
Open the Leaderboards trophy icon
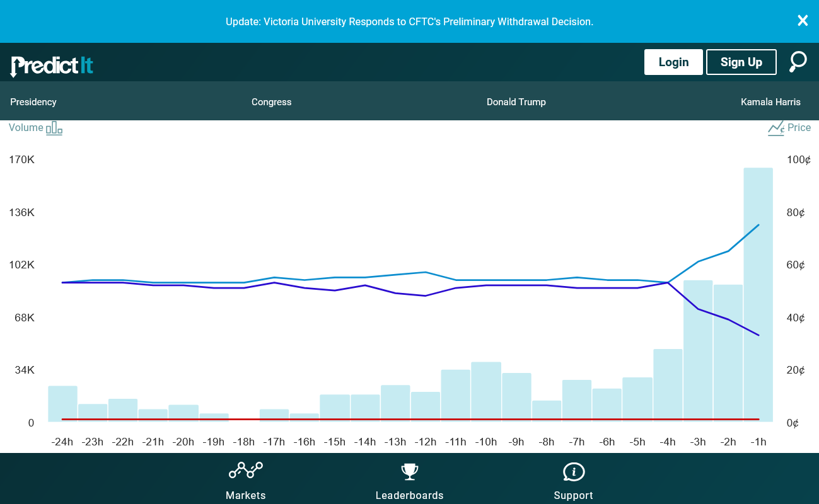coord(410,471)
